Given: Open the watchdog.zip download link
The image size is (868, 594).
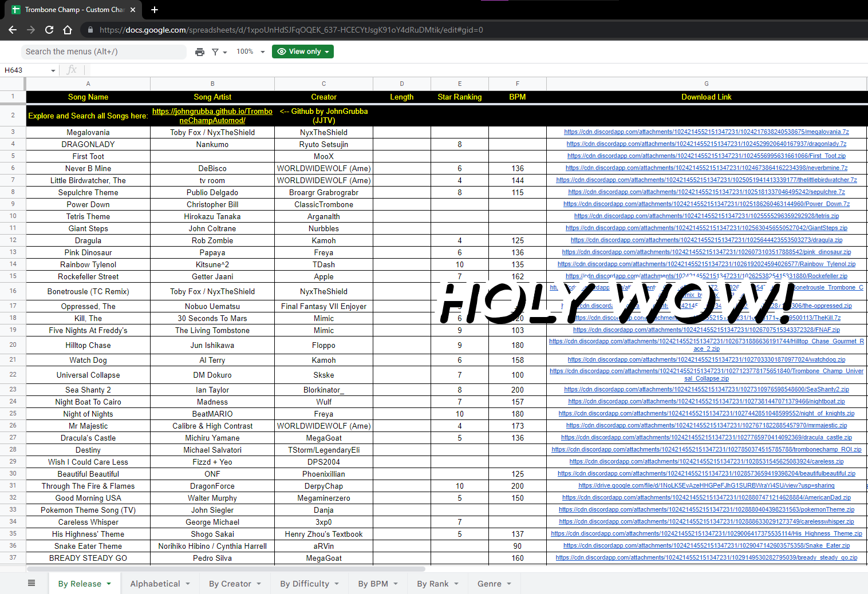Looking at the screenshot, I should click(x=707, y=359).
